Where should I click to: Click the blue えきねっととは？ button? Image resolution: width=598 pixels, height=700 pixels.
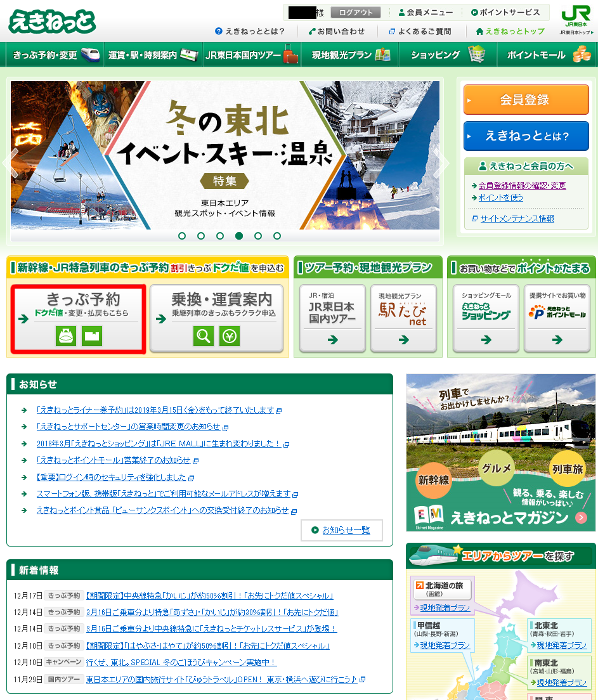526,136
